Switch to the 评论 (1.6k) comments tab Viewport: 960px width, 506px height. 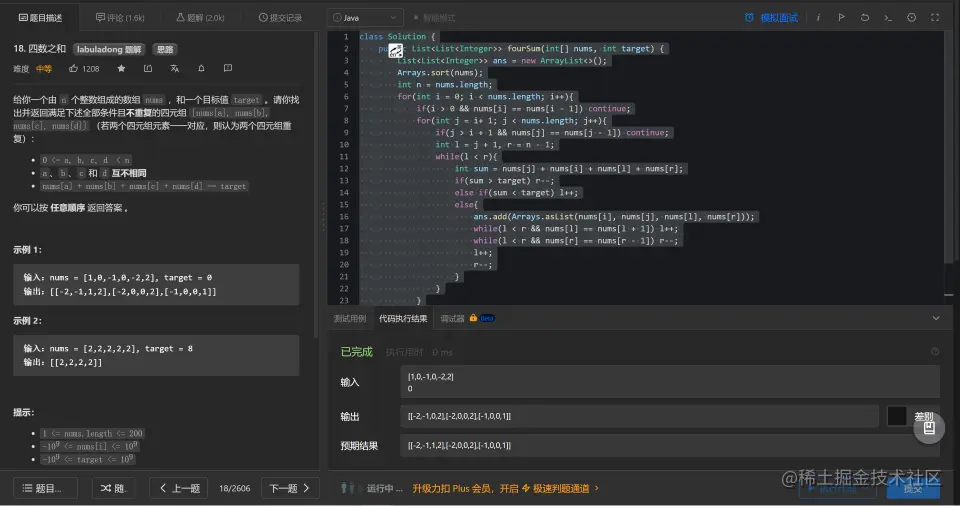120,18
